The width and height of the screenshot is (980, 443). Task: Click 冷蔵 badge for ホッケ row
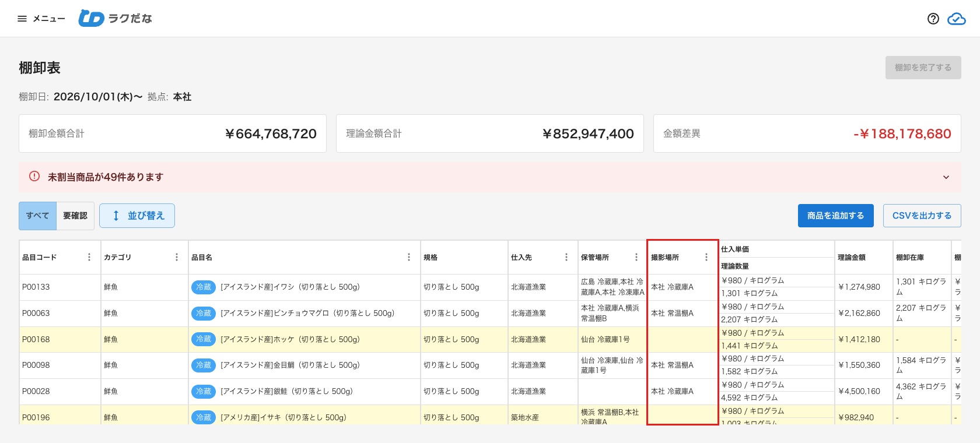204,339
